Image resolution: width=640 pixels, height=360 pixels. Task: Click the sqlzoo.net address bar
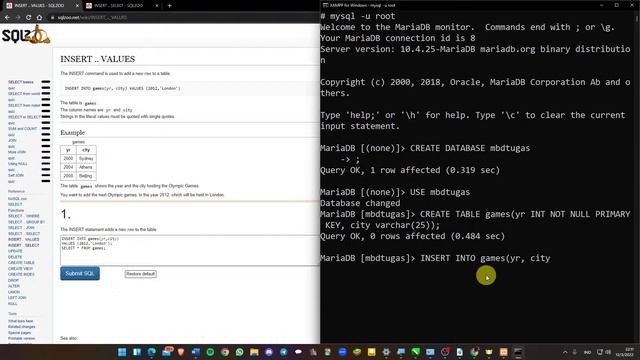pyautogui.click(x=184, y=18)
